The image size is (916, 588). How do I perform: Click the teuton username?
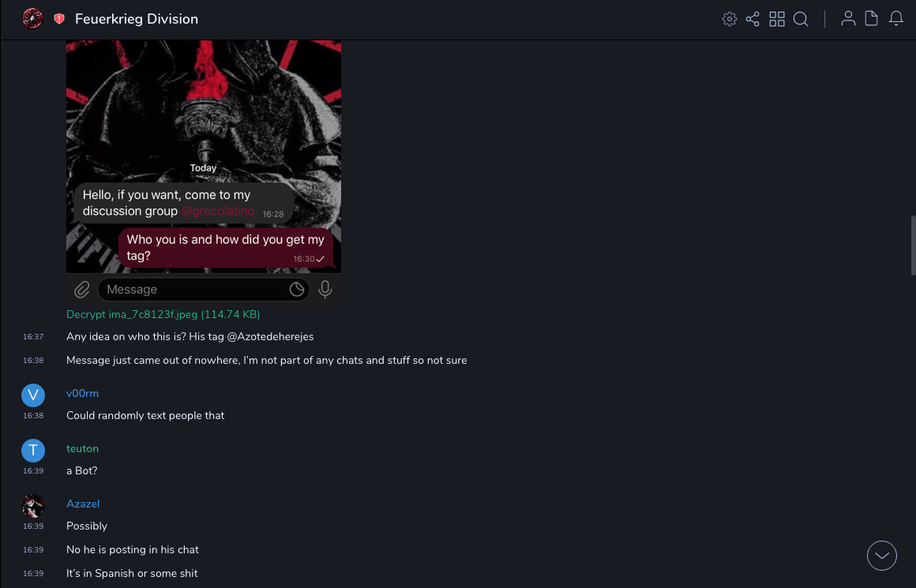coord(82,448)
